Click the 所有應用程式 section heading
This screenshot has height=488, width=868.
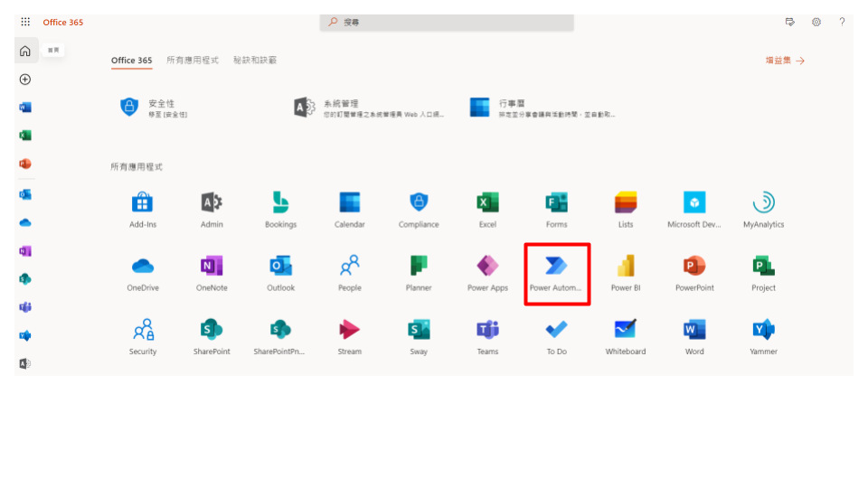click(137, 166)
